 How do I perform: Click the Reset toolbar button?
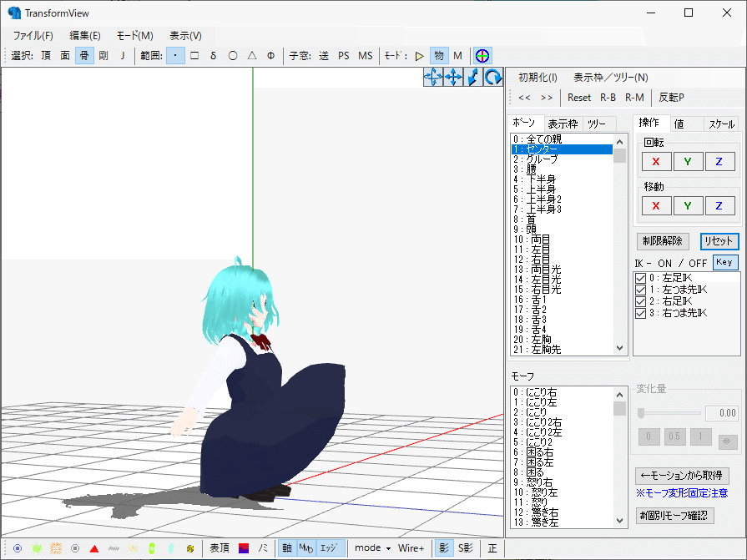[x=579, y=98]
